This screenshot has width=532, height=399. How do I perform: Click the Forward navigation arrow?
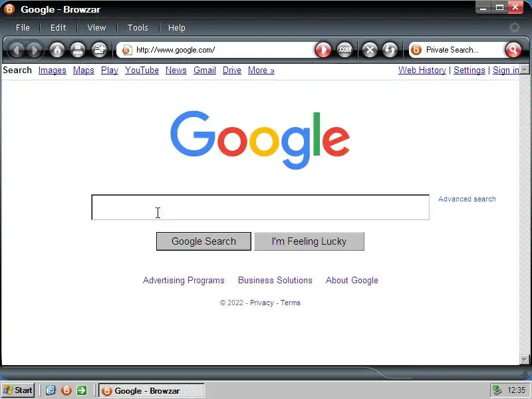(x=35, y=51)
